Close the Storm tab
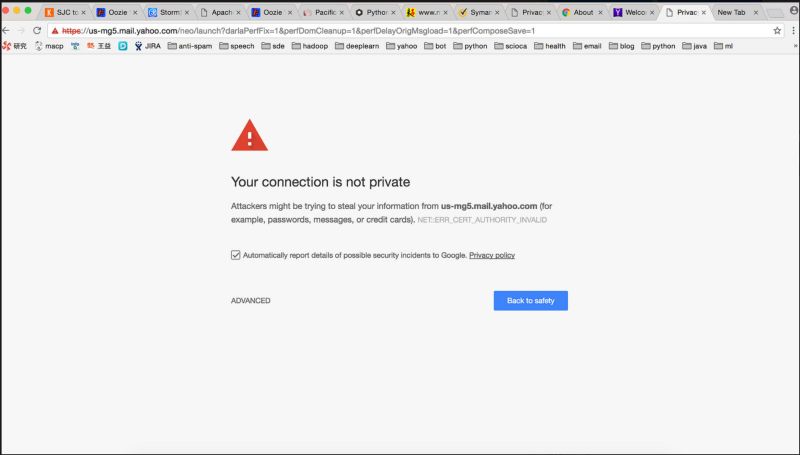This screenshot has height=455, width=800. coord(187,12)
